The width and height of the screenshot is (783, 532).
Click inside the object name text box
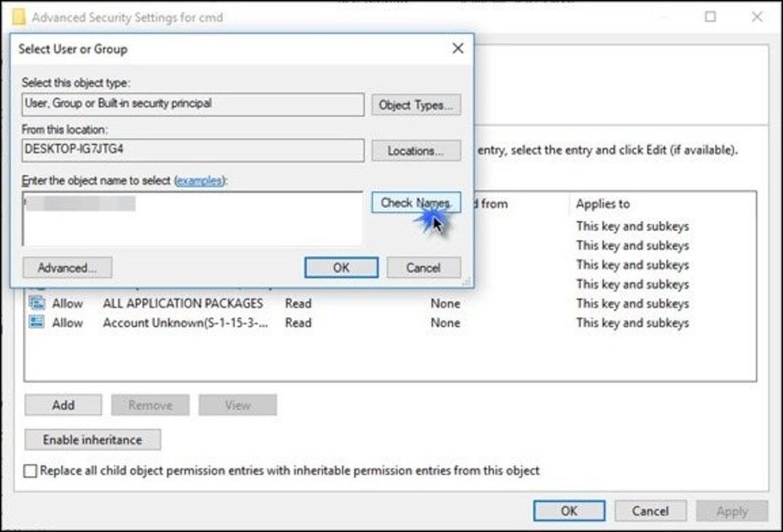[192, 219]
